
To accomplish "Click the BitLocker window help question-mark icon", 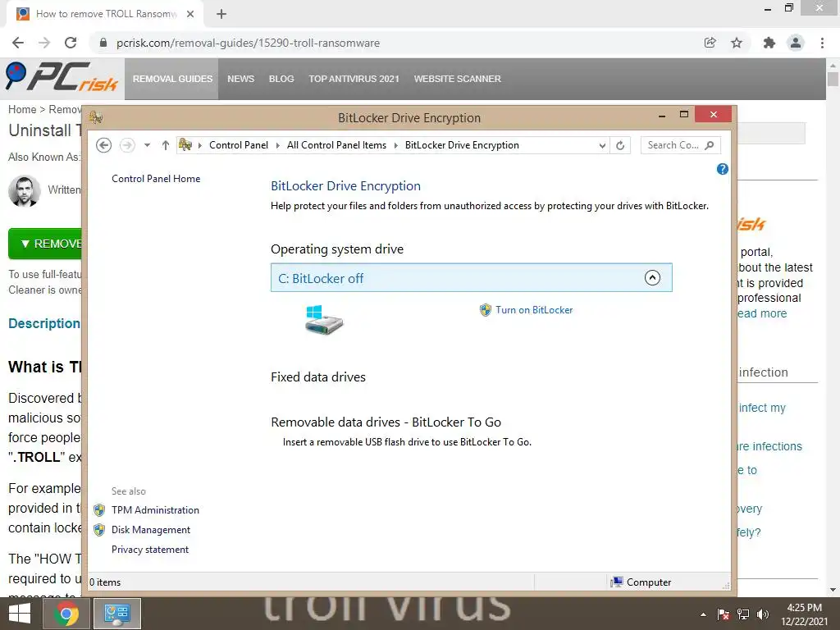I will [722, 169].
